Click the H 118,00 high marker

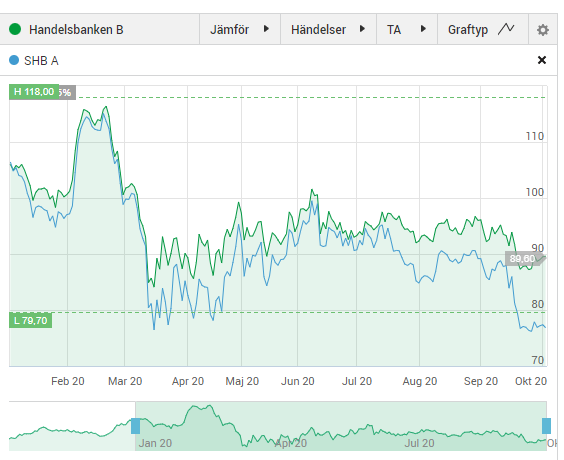click(x=34, y=92)
